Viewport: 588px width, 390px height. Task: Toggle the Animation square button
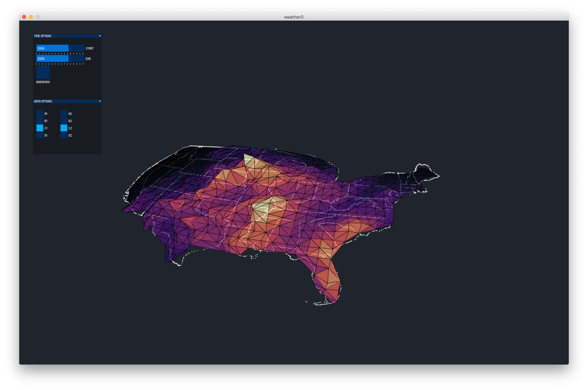43,72
